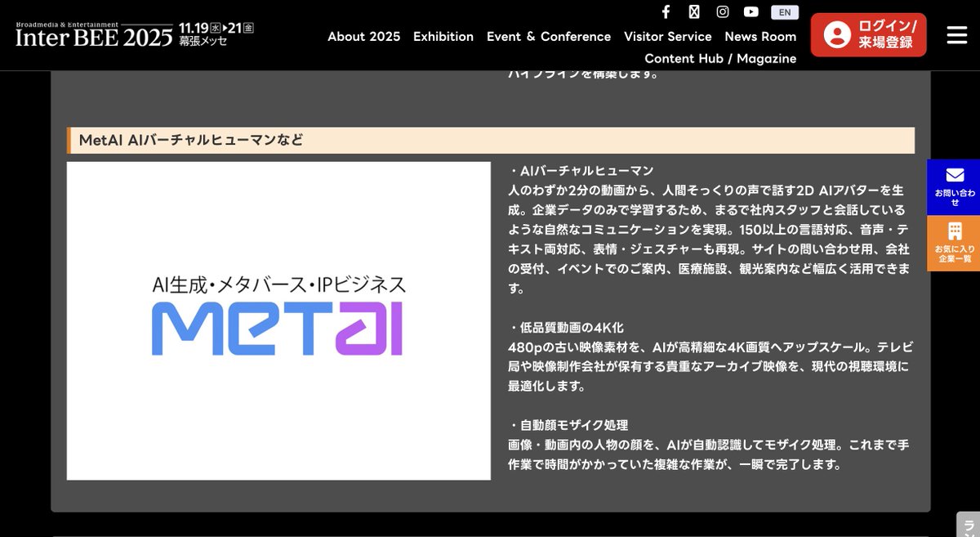This screenshot has width=980, height=537.
Task: Open Event & Conference navigation item
Action: 549,37
